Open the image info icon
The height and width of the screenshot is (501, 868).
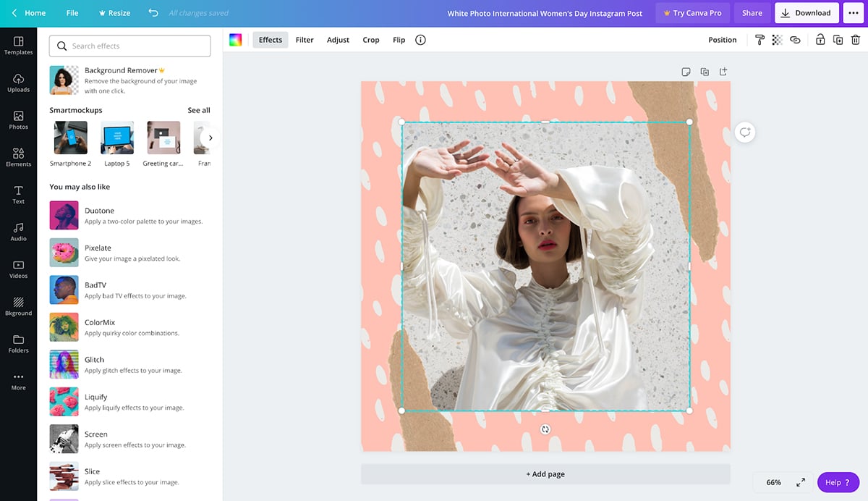[420, 40]
